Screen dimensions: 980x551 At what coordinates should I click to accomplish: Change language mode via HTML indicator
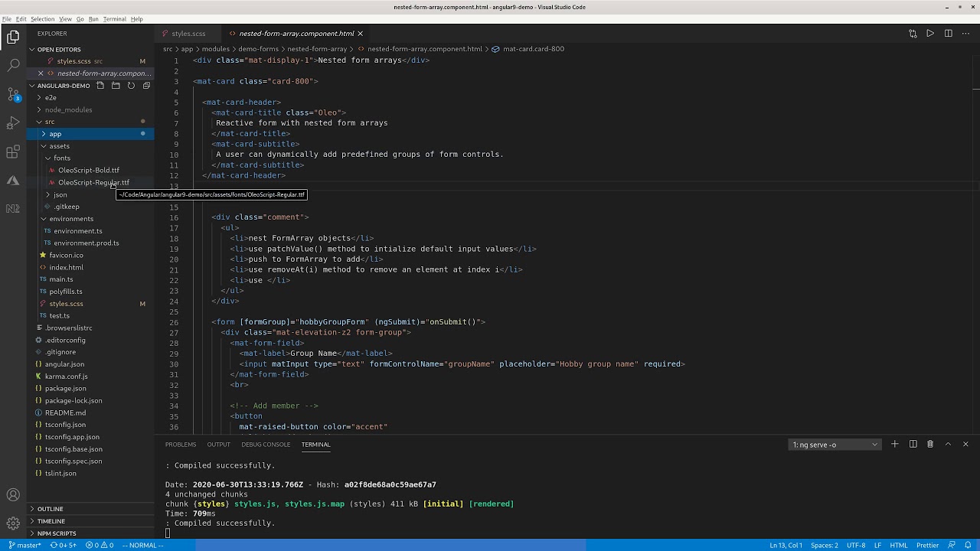[899, 546]
